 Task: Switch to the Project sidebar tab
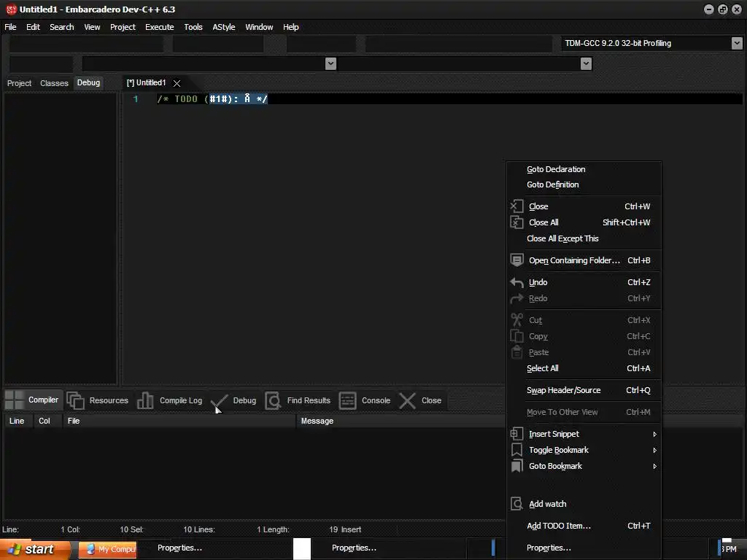pos(19,83)
